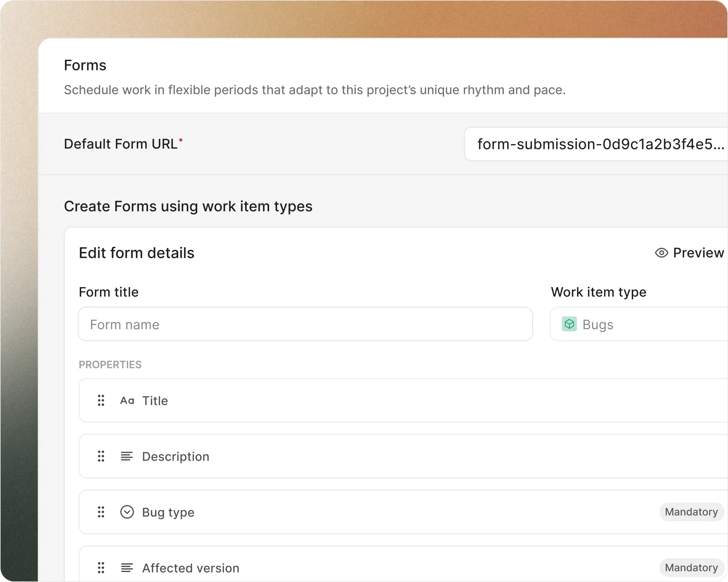
Task: Click the paragraph icon beside Description
Action: click(x=127, y=456)
